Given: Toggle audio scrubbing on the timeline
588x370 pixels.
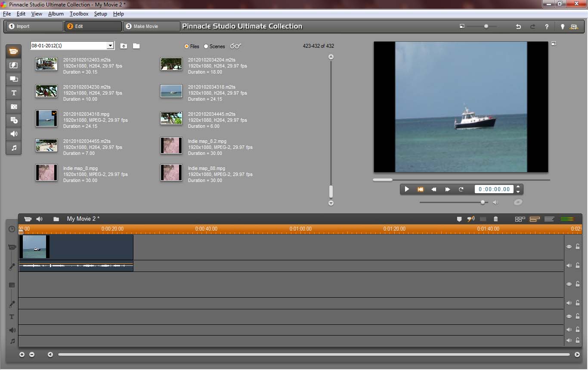Looking at the screenshot, I should (471, 219).
